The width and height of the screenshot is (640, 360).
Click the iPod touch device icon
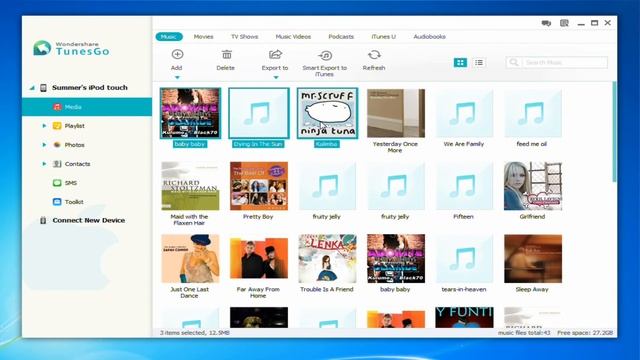(43, 88)
